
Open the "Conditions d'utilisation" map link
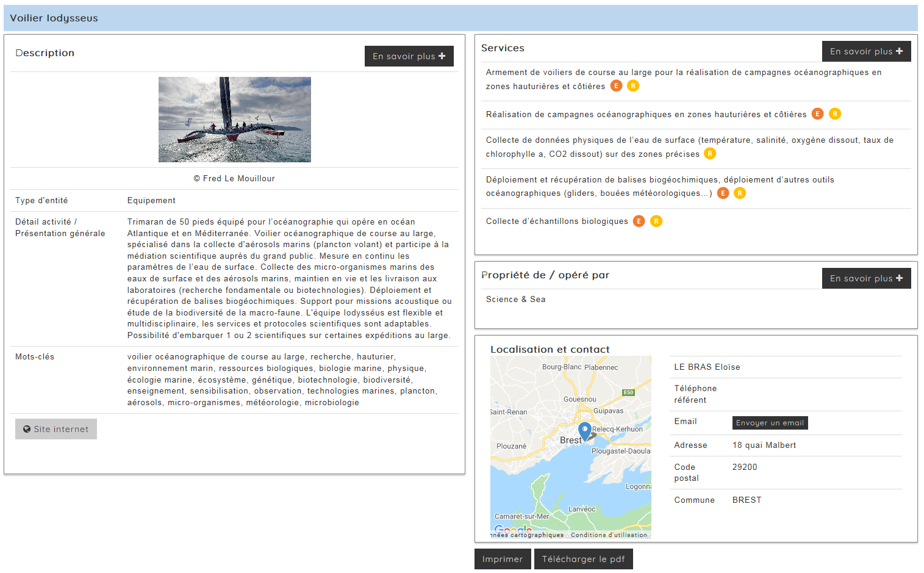pyautogui.click(x=609, y=535)
